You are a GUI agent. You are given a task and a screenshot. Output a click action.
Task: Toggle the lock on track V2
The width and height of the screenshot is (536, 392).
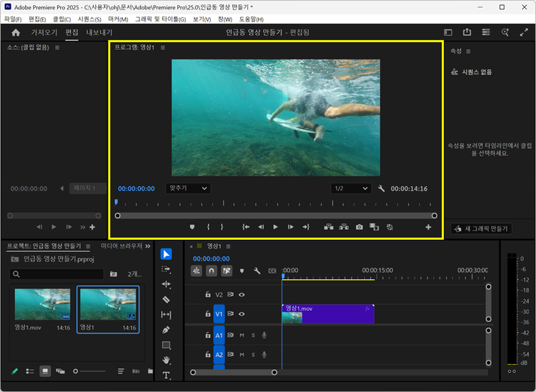coord(208,294)
